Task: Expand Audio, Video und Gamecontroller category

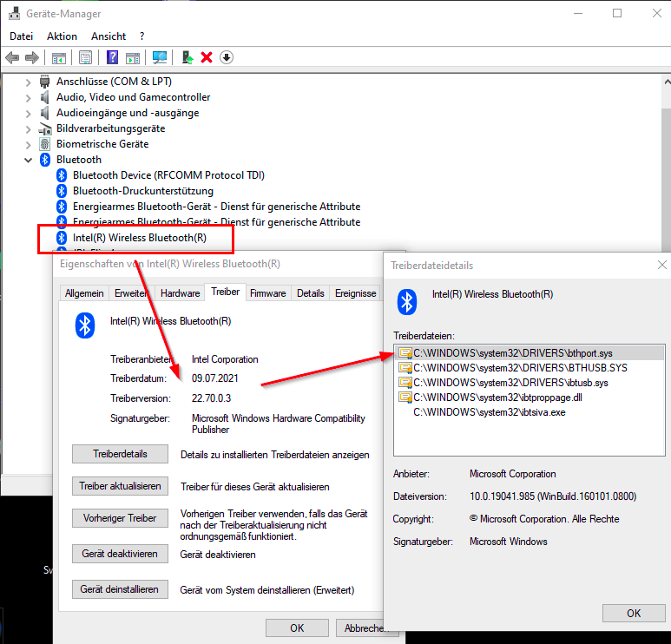Action: click(29, 97)
